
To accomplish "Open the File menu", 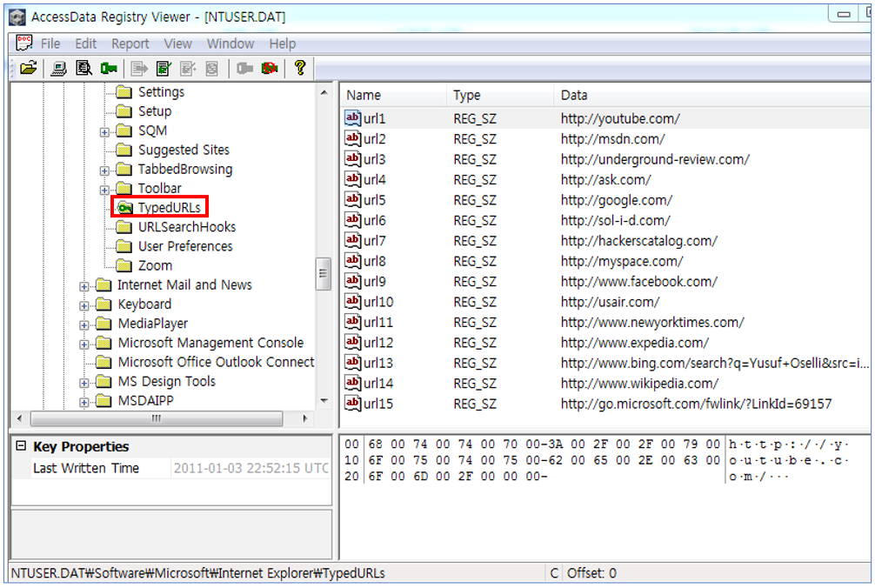I will point(50,43).
